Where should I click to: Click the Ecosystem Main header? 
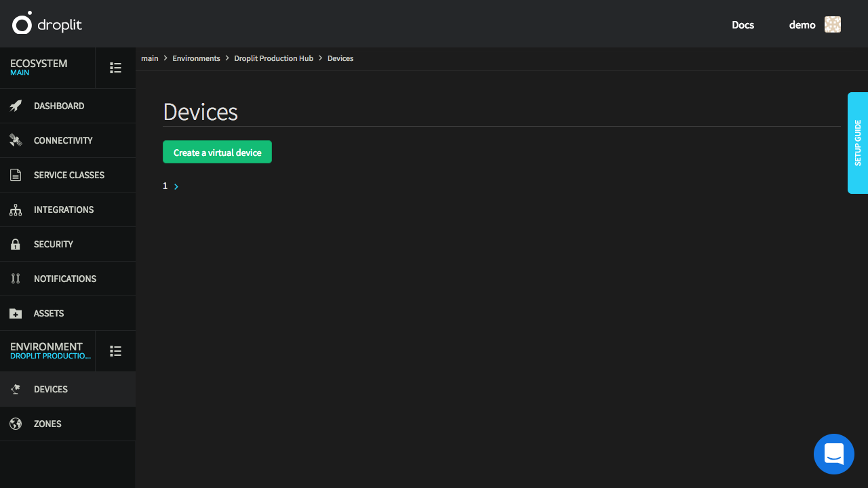[47, 68]
